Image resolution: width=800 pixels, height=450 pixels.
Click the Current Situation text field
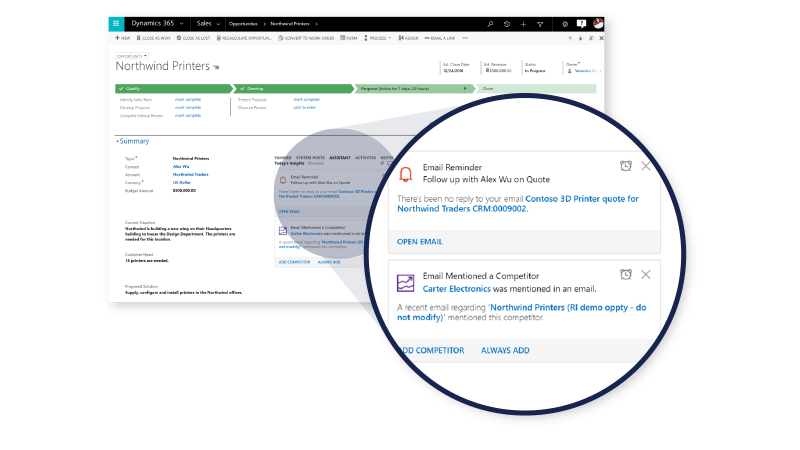click(x=180, y=234)
